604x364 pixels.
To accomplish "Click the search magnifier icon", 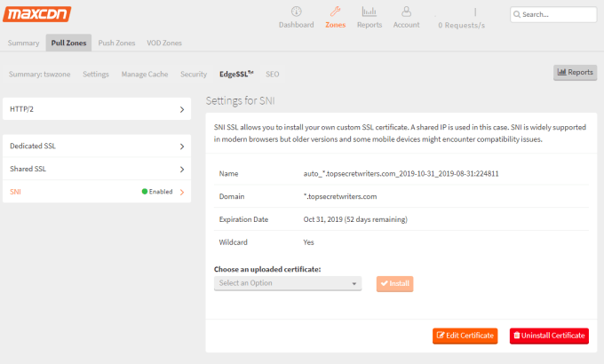I will 518,15.
